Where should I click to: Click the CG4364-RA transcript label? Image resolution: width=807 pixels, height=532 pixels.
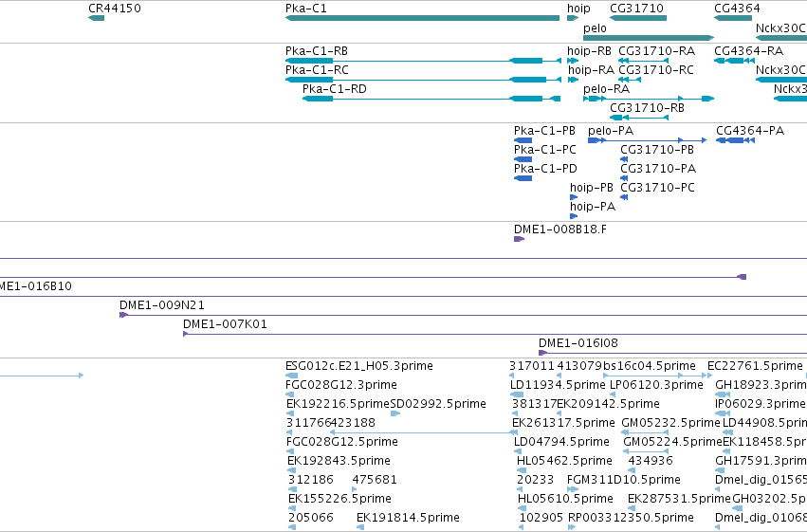coord(749,51)
